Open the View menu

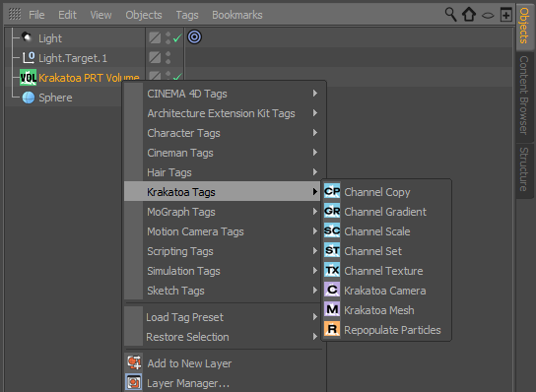point(100,15)
